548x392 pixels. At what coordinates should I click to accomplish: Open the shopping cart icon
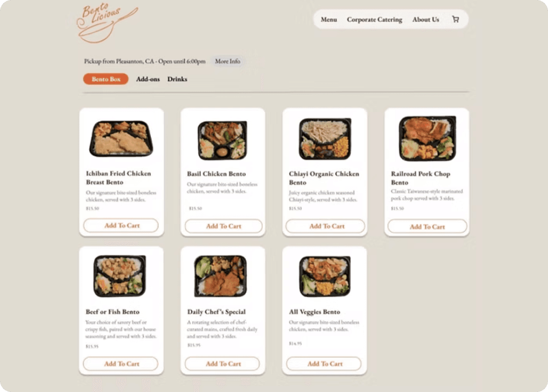click(455, 19)
